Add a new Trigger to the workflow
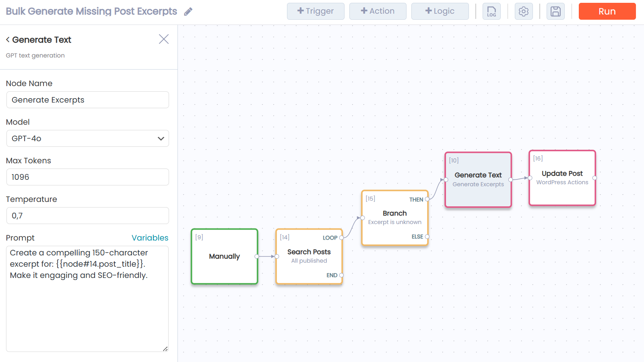644x362 pixels. 316,11
